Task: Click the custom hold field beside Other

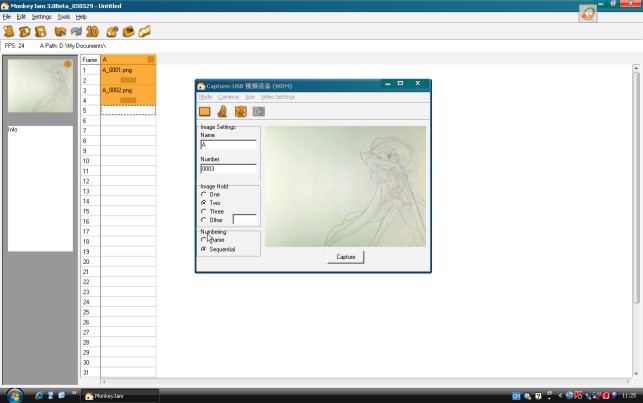Action: (244, 220)
